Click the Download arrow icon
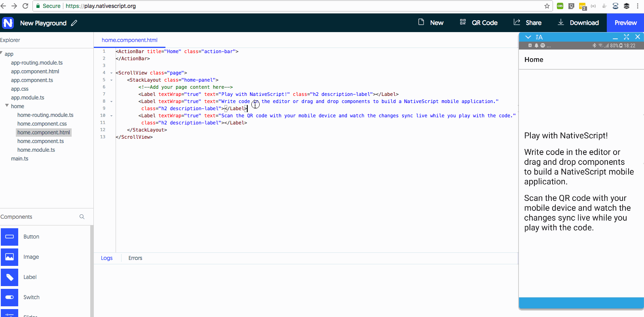 561,22
